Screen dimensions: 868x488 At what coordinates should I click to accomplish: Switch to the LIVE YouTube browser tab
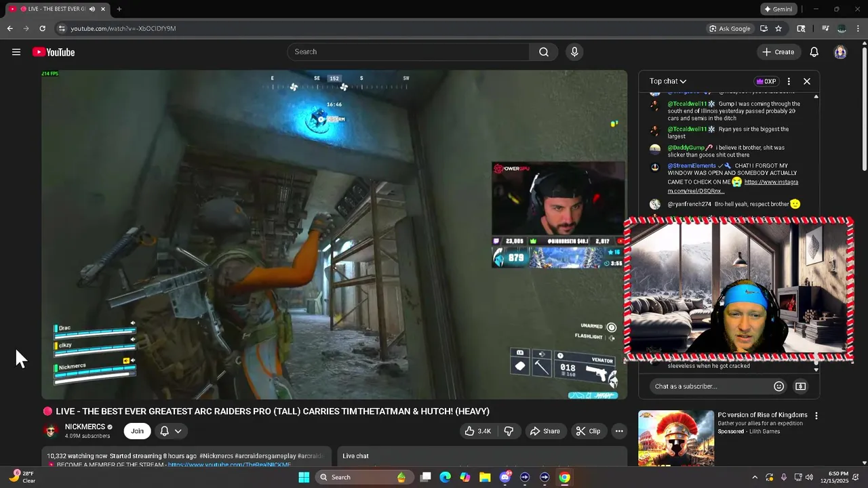(x=58, y=9)
